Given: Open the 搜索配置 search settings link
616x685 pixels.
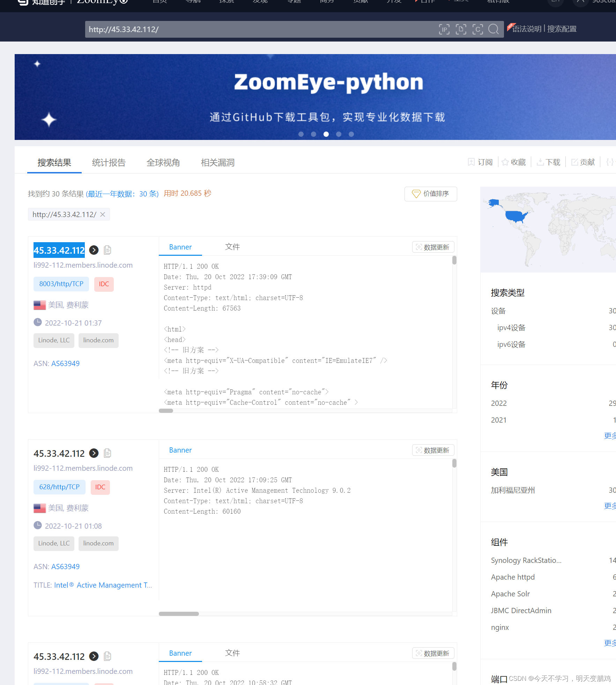Looking at the screenshot, I should 562,29.
